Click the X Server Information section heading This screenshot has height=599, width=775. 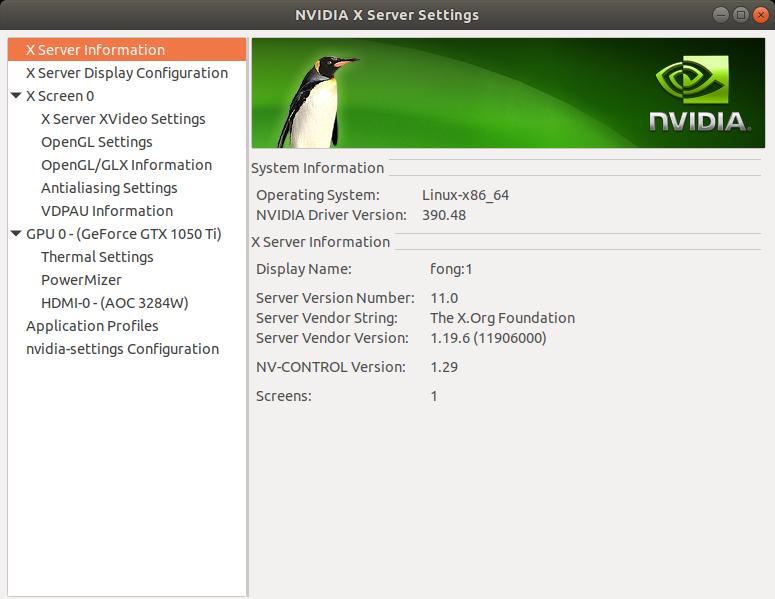(320, 242)
